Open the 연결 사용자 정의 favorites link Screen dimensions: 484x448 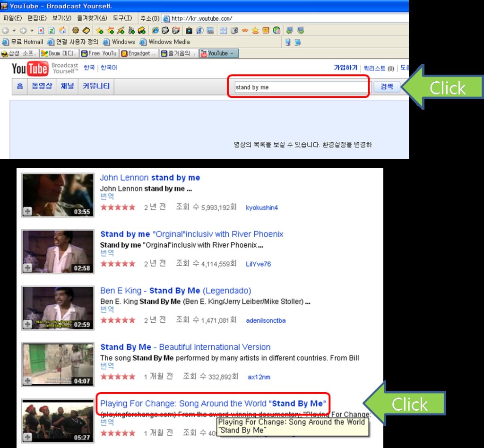pos(73,42)
